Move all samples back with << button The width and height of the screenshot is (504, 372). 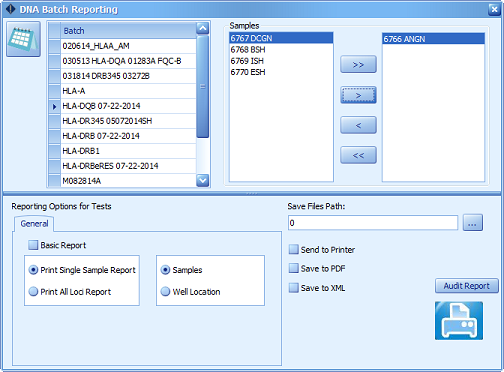click(358, 155)
